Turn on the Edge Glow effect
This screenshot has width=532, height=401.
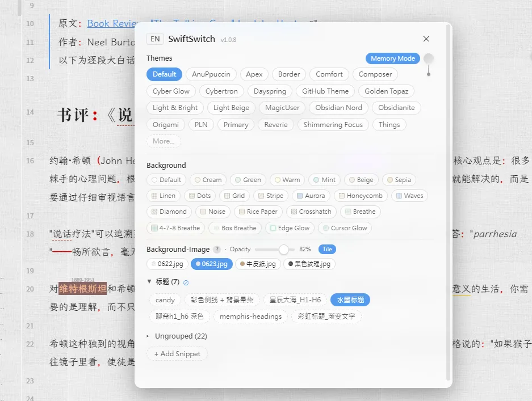coord(290,228)
